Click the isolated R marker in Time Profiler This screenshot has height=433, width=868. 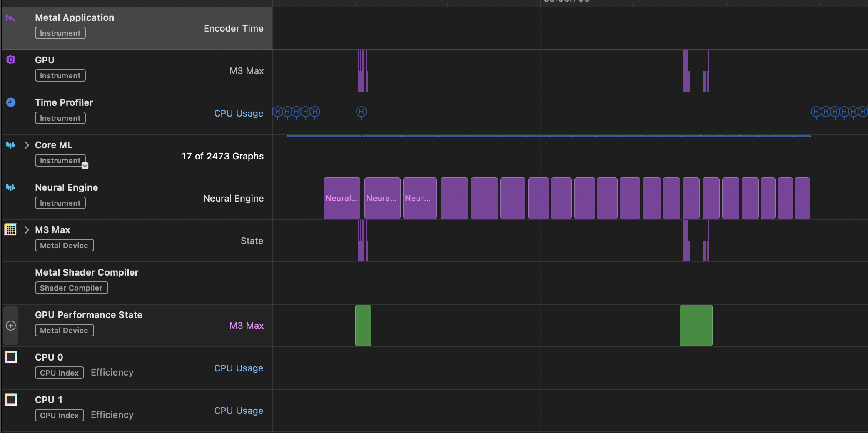(x=362, y=112)
